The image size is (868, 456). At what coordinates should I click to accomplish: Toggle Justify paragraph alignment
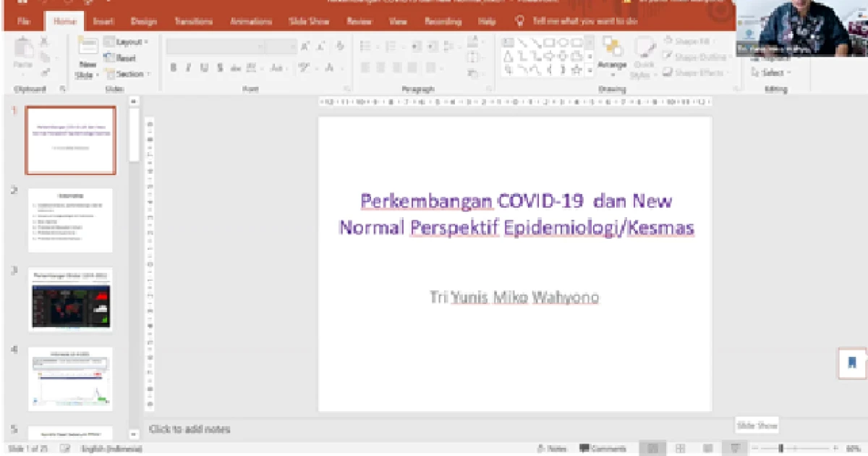coord(412,68)
